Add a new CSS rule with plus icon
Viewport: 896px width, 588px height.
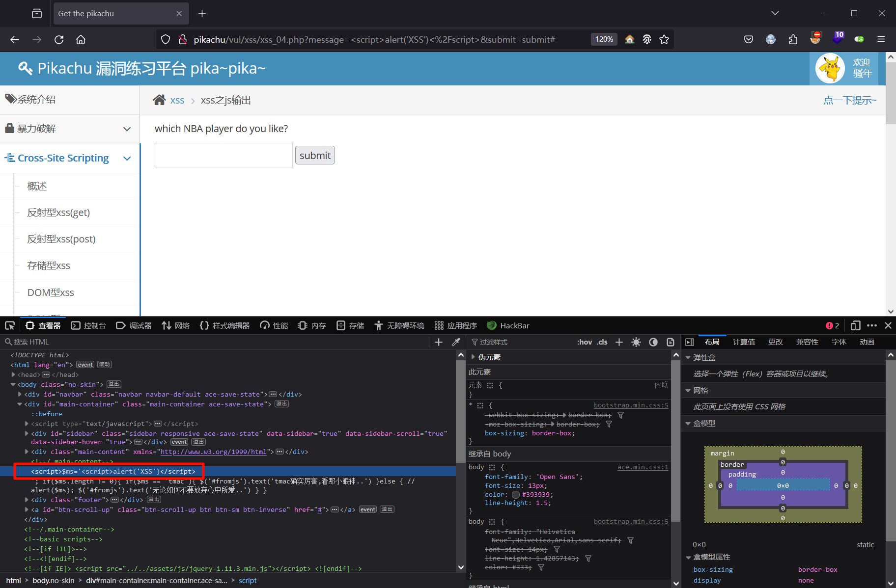(619, 342)
